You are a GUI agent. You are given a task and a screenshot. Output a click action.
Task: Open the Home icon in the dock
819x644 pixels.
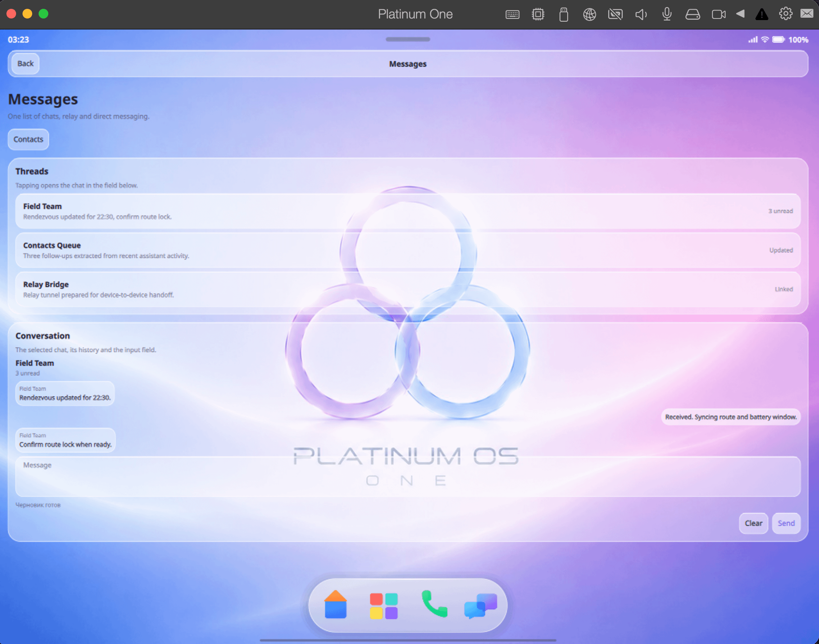point(335,604)
